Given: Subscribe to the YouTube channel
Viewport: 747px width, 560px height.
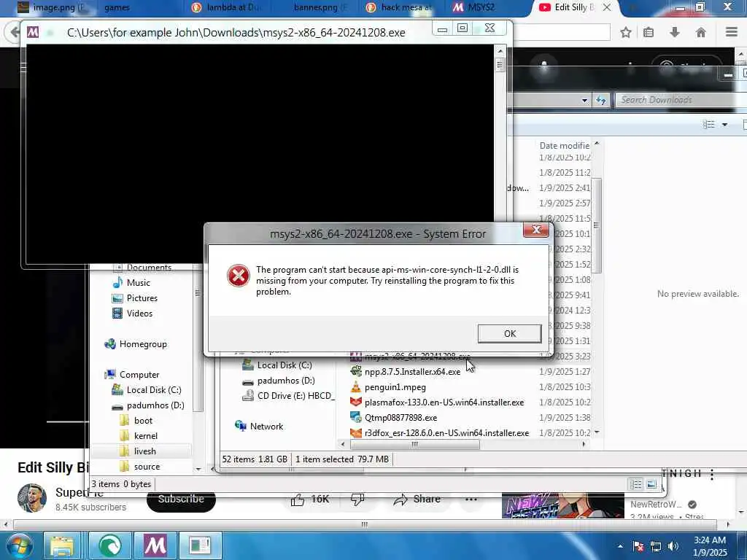Looking at the screenshot, I should (181, 499).
